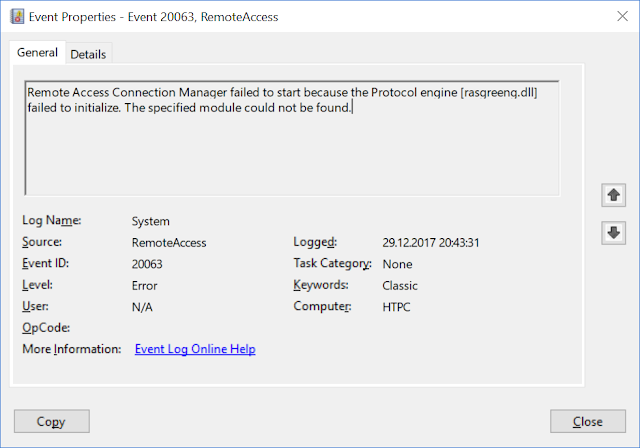Click the Close button
This screenshot has height=448, width=640.
pyautogui.click(x=587, y=421)
